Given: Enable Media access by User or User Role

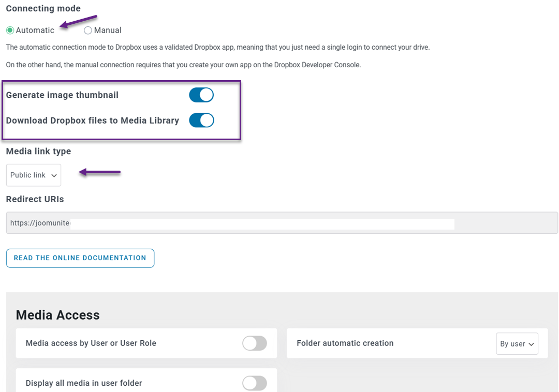Looking at the screenshot, I should (x=254, y=343).
